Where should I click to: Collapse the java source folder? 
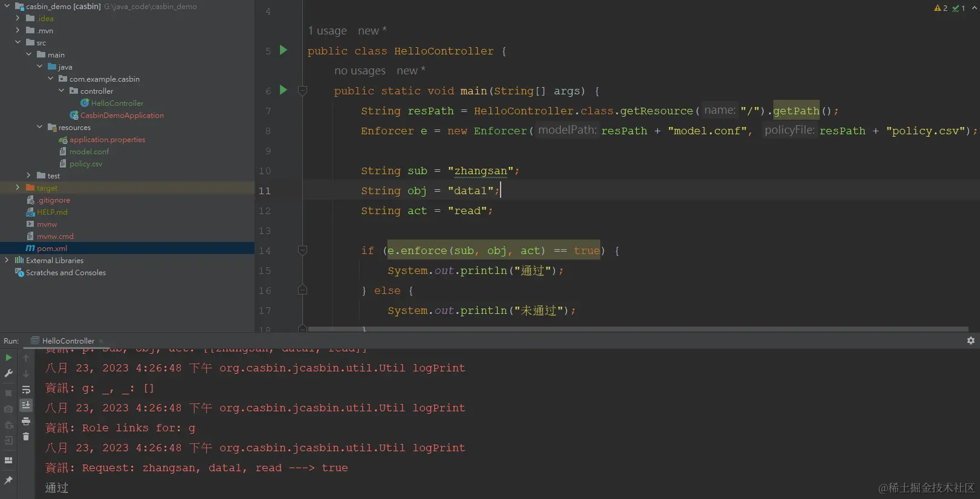pyautogui.click(x=39, y=67)
